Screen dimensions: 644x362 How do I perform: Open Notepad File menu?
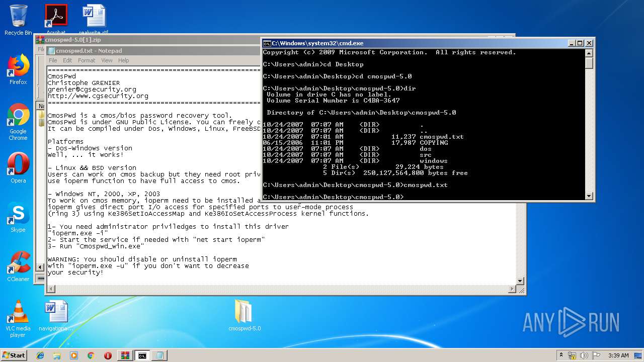click(53, 60)
